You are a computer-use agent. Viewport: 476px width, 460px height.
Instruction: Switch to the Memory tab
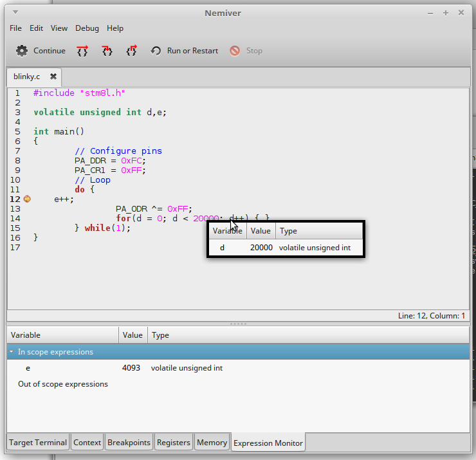212,443
